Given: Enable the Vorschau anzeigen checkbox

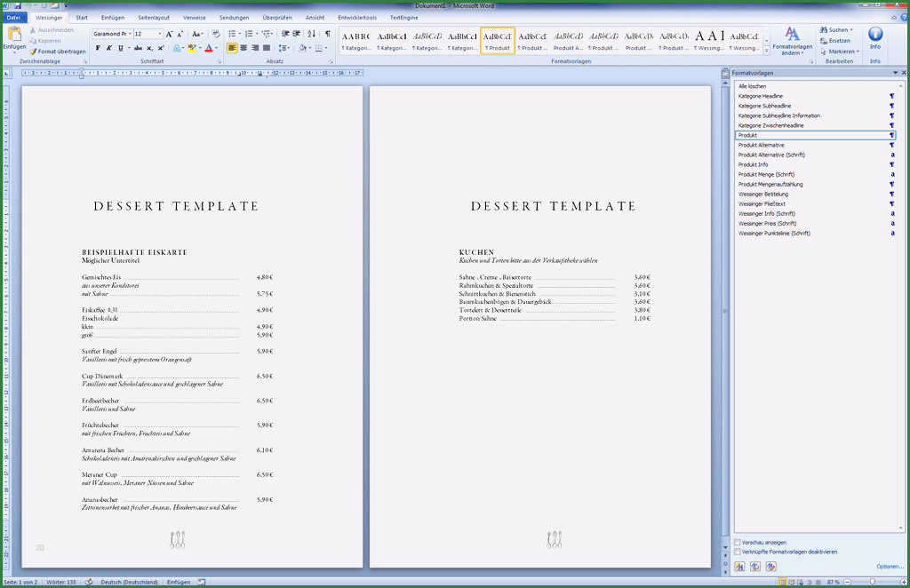Looking at the screenshot, I should (738, 542).
